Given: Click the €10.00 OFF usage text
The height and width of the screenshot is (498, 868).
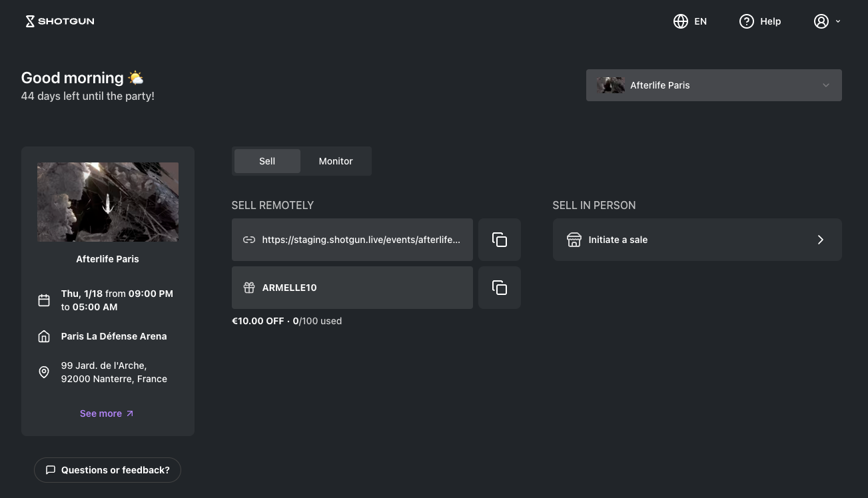Looking at the screenshot, I should tap(286, 321).
